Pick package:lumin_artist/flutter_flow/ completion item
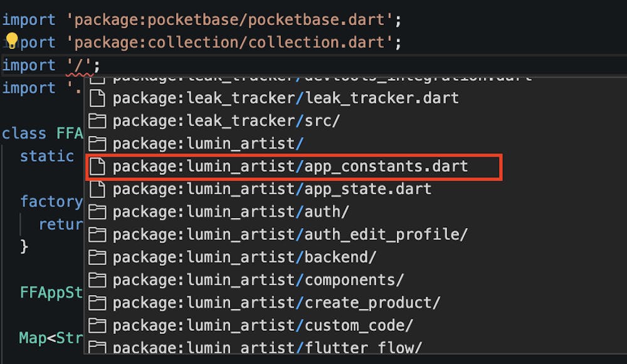The height and width of the screenshot is (364, 627). [x=268, y=347]
